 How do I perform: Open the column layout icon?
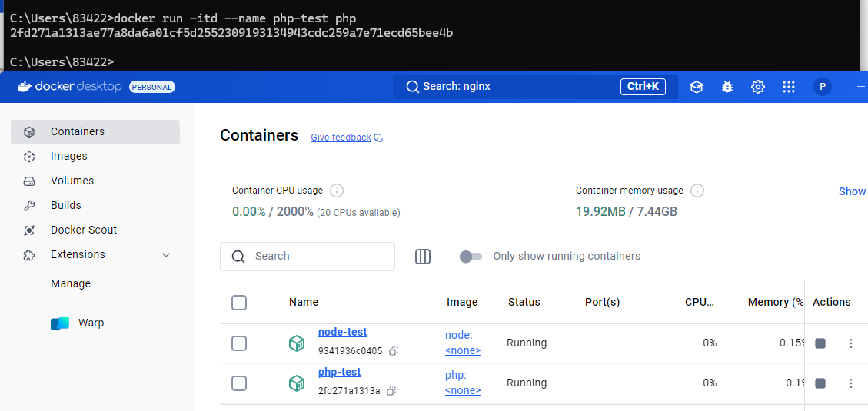pos(423,257)
